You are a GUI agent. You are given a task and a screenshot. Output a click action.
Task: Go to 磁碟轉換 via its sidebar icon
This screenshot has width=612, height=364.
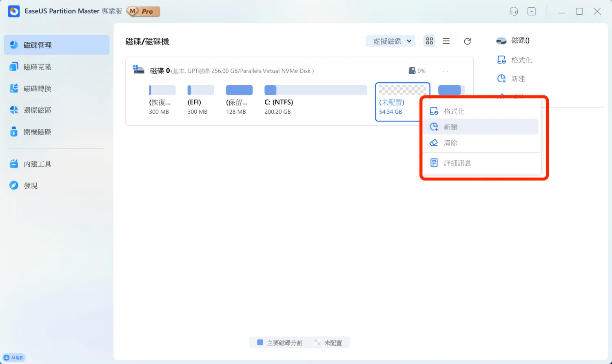click(x=14, y=88)
